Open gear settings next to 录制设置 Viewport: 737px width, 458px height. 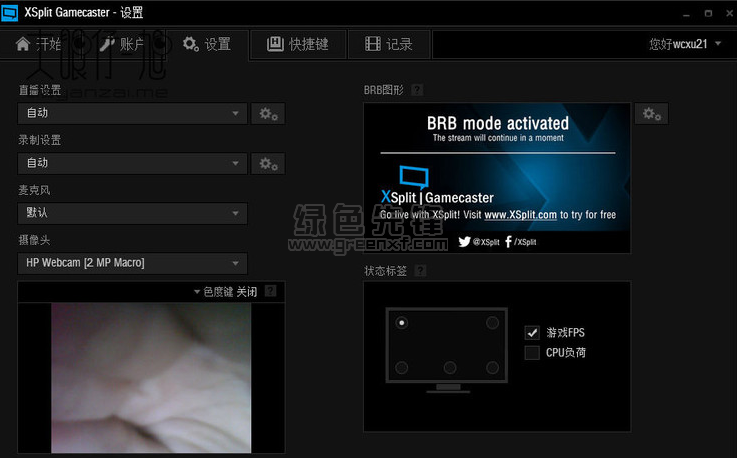(x=268, y=163)
